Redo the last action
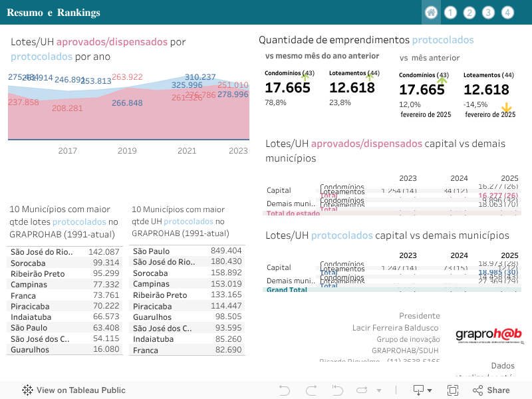The height and width of the screenshot is (399, 532). [311, 390]
